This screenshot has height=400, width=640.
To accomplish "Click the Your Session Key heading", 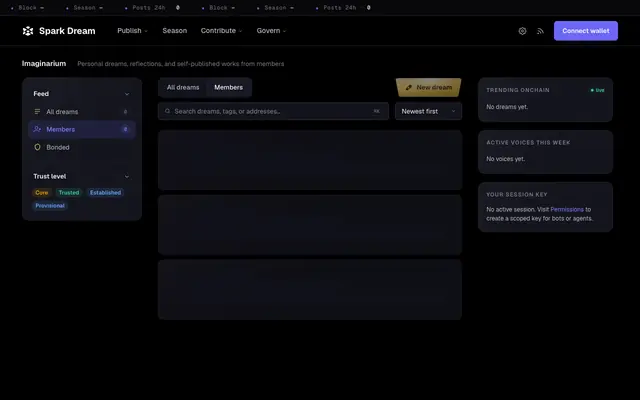I will pyautogui.click(x=517, y=195).
